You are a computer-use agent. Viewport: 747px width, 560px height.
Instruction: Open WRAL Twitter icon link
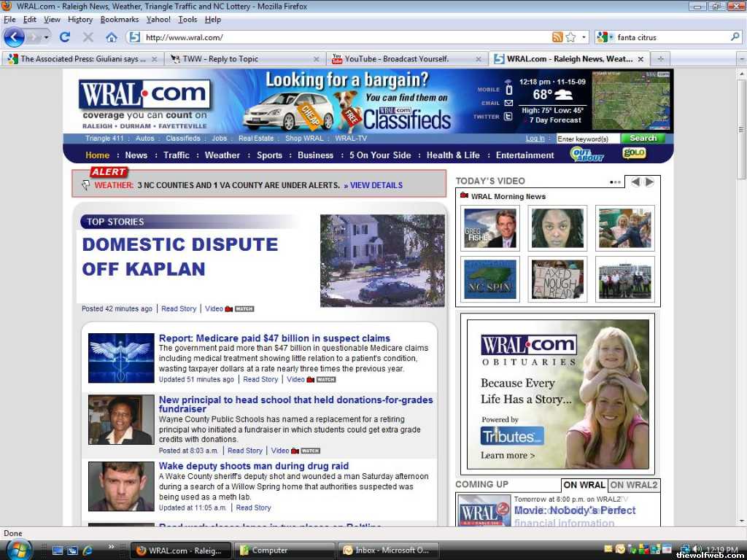(508, 117)
